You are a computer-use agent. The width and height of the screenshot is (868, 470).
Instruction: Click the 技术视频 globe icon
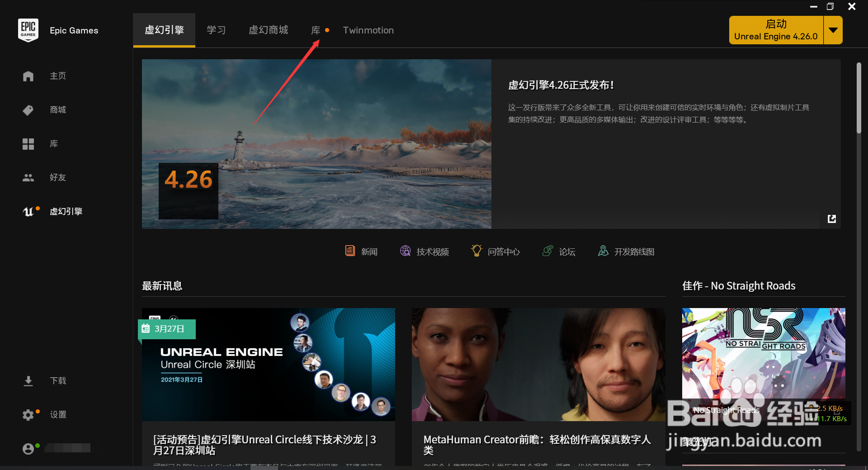pyautogui.click(x=405, y=251)
